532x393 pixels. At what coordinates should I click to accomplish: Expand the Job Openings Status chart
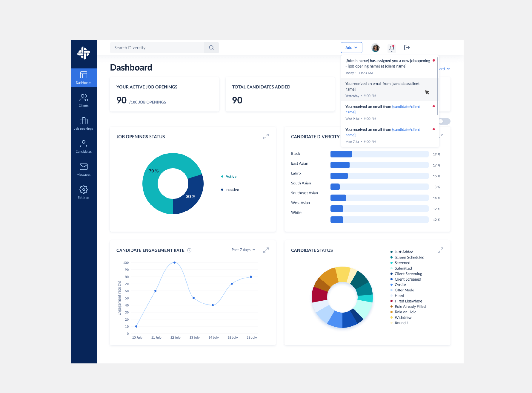(266, 137)
